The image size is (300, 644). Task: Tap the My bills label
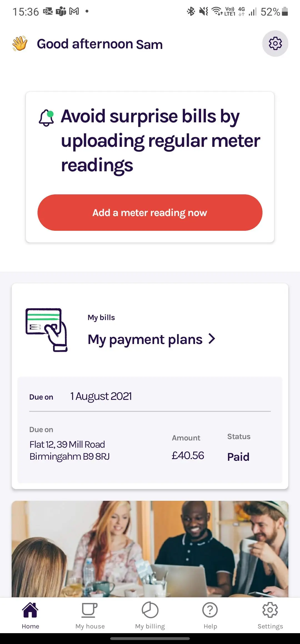[x=101, y=318]
